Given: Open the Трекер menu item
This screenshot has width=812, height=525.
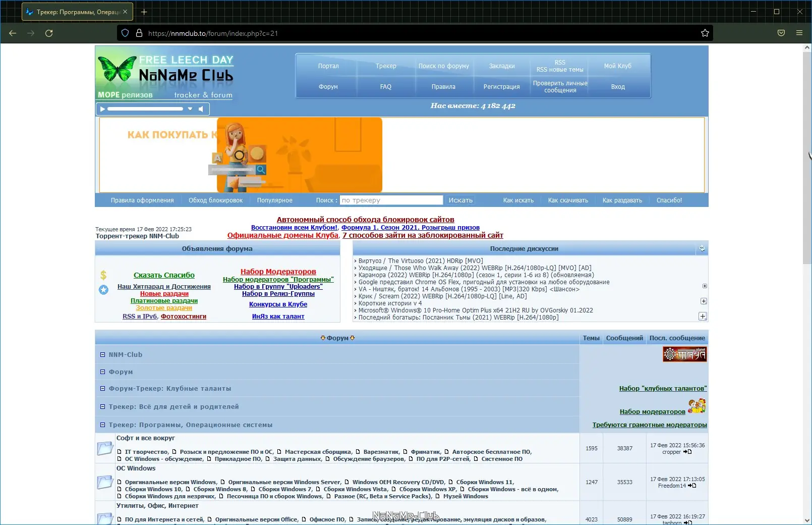Looking at the screenshot, I should point(386,66).
